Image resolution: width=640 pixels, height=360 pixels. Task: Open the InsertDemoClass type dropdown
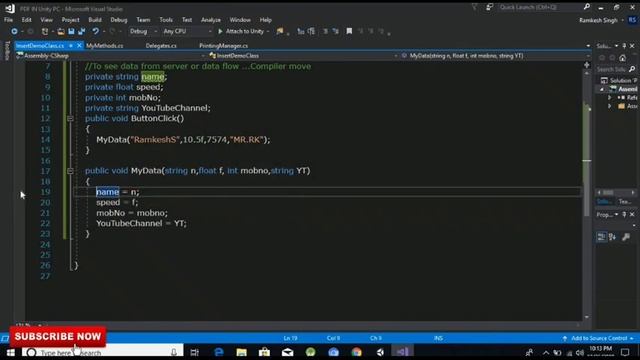click(303, 56)
